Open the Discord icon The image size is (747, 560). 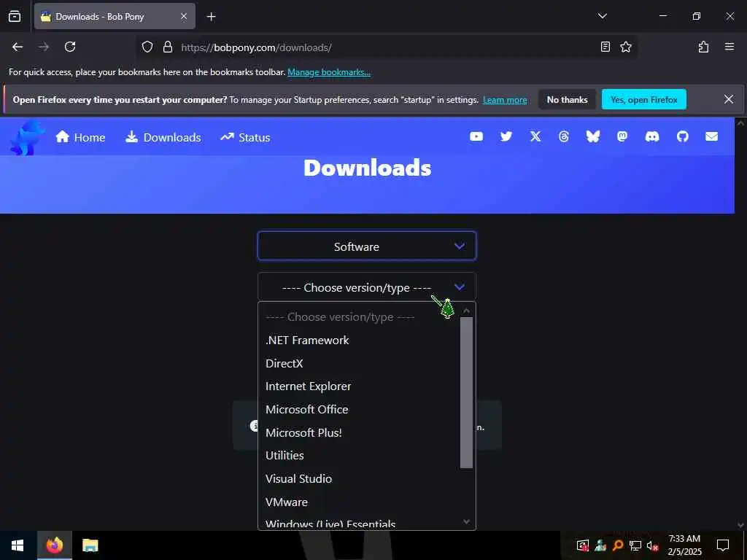click(651, 136)
